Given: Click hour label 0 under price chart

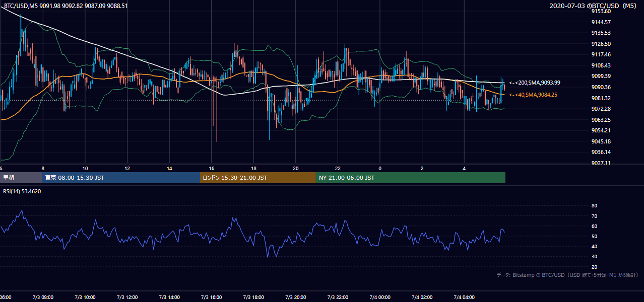Looking at the screenshot, I should 380,168.
